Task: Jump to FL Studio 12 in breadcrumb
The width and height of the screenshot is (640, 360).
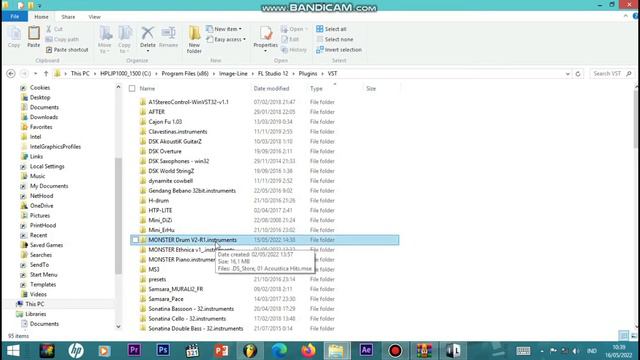Action: (x=273, y=73)
